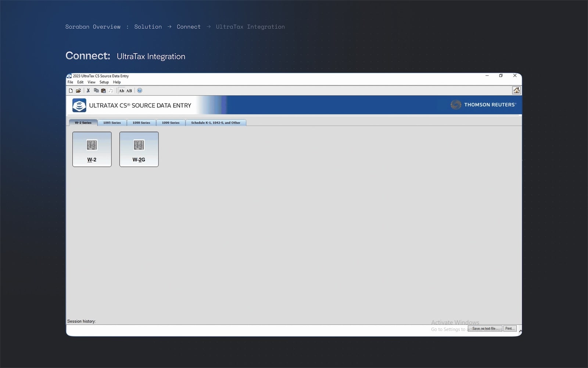Click "Connect" in the breadcrumb trail
This screenshot has height=368, width=588.
(189, 27)
